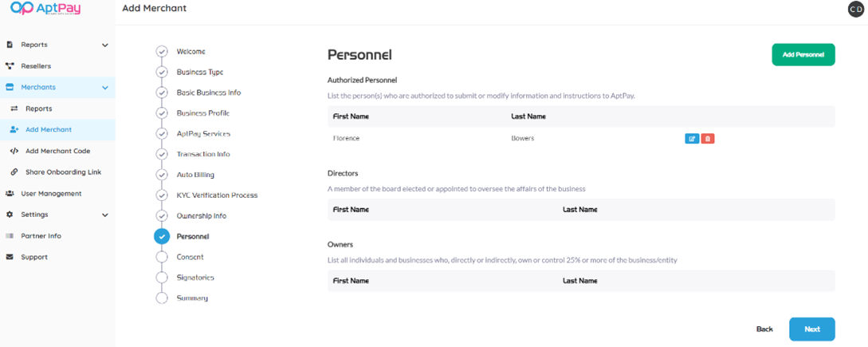Expand the Reports sidebar chevron
The height and width of the screenshot is (347, 868).
(105, 45)
